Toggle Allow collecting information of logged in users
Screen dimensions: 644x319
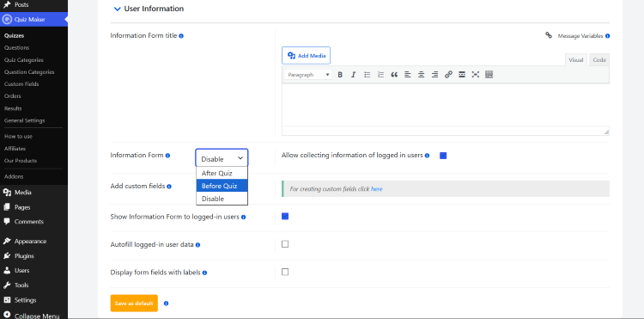(x=443, y=156)
